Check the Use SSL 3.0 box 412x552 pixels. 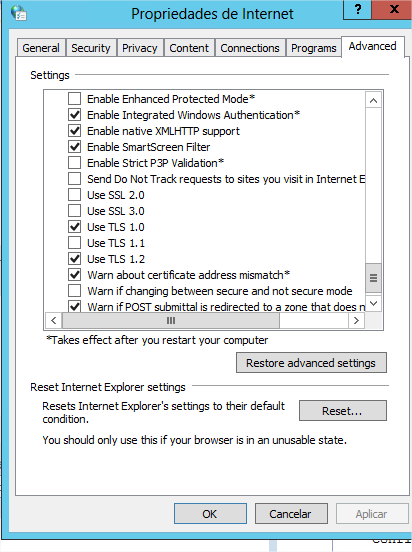click(74, 211)
